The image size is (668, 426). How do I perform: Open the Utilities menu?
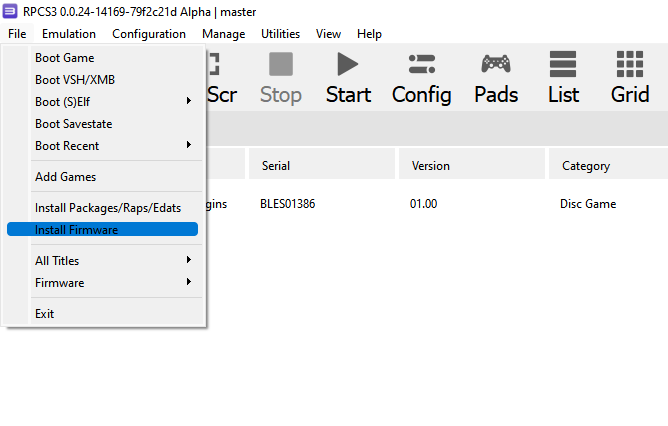pos(280,34)
